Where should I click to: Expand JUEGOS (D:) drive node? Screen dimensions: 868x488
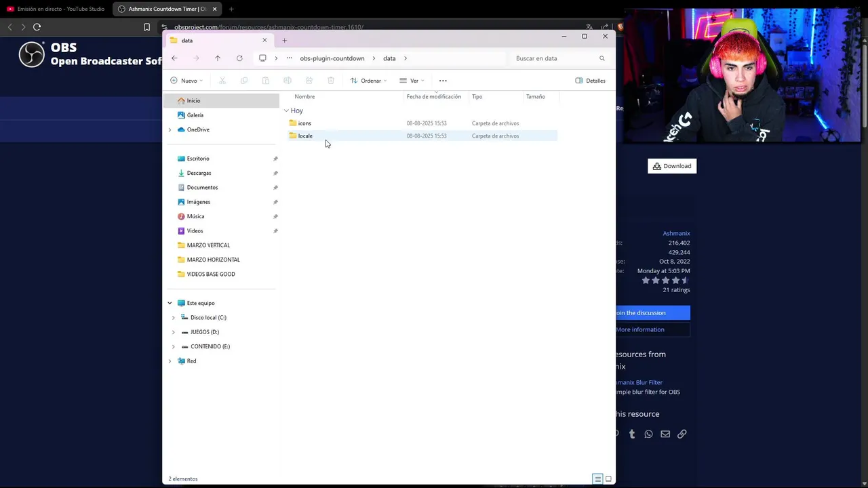[173, 332]
